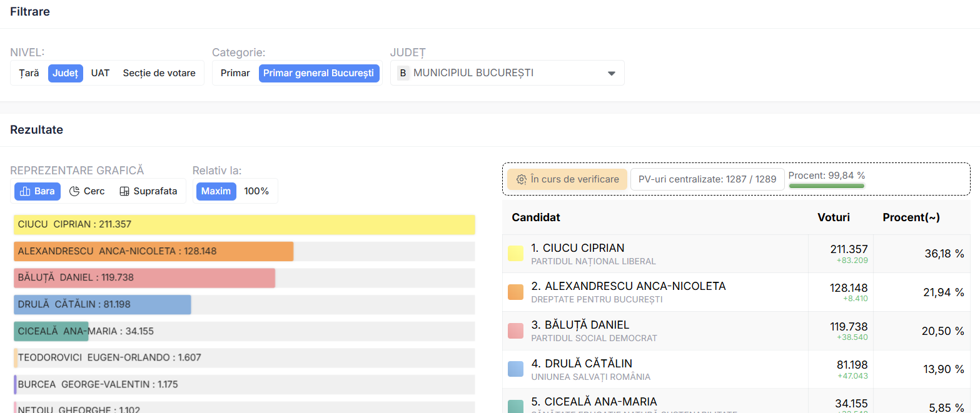This screenshot has height=413, width=980.
Task: Click the Alexandrescu Anca-Nicoleta orange bar
Action: click(x=153, y=251)
